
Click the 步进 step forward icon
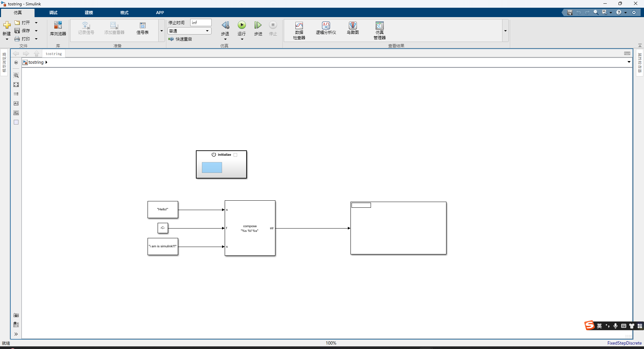click(258, 25)
